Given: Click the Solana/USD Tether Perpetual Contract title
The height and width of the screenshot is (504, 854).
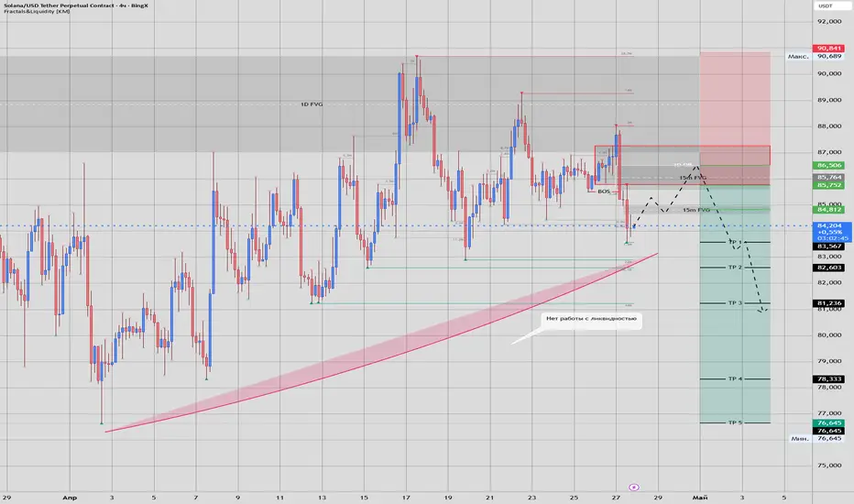Looking at the screenshot, I should click(x=76, y=5).
